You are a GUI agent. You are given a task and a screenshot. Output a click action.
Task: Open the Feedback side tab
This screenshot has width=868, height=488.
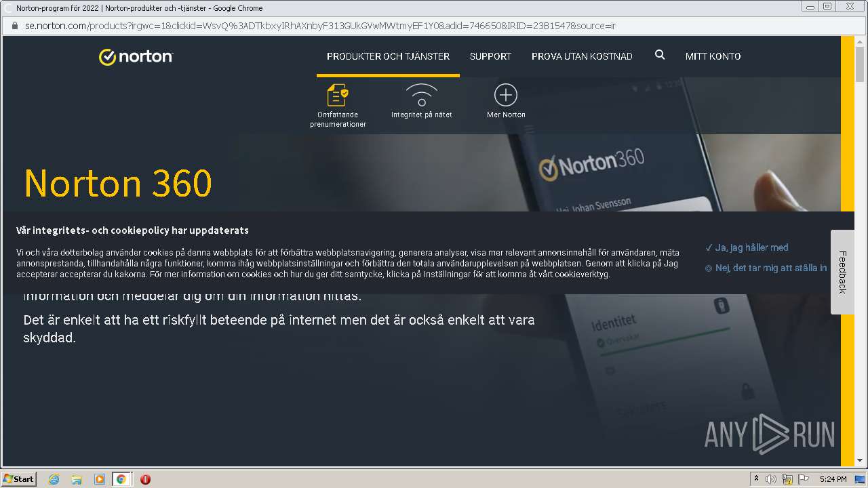[x=842, y=272]
